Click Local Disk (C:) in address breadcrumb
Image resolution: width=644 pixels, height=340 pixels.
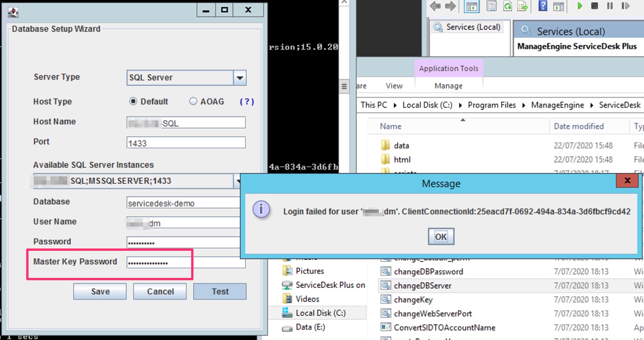pos(427,105)
